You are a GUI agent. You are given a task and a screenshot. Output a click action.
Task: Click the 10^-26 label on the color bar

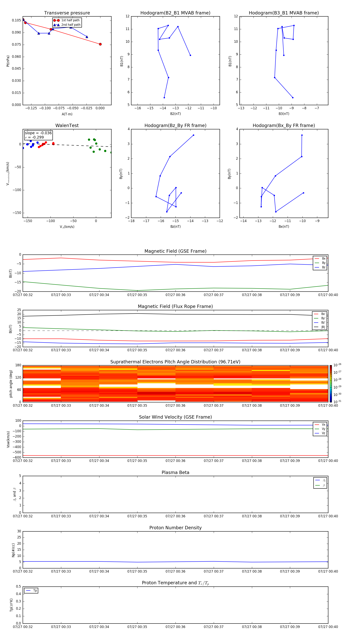tap(337, 365)
